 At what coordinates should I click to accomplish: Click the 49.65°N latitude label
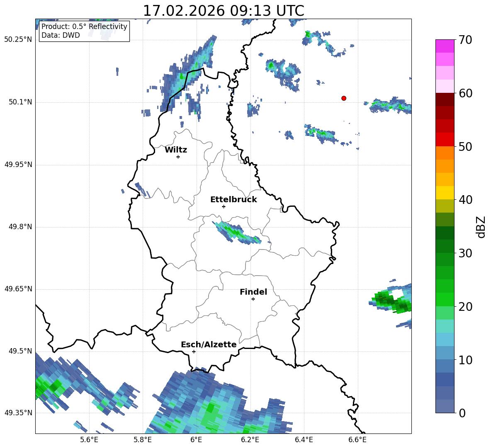pos(18,288)
